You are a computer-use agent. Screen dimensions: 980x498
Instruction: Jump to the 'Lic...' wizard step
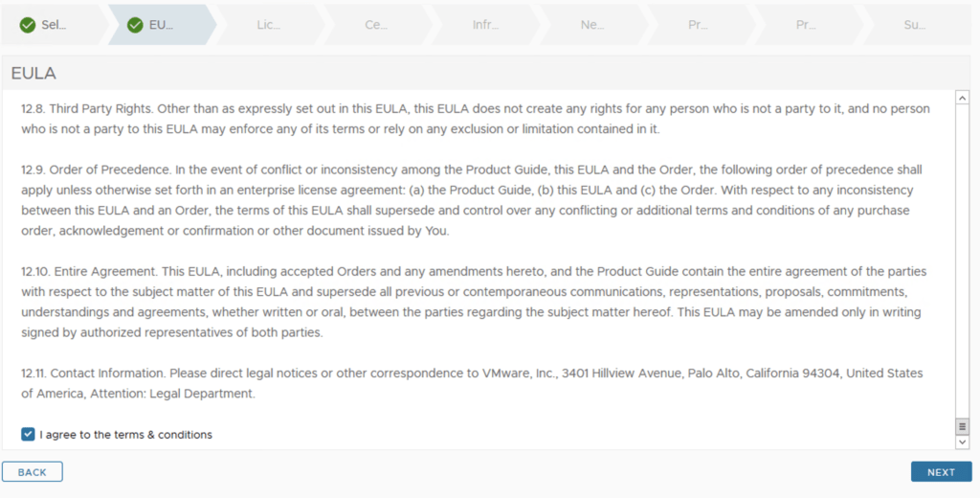pos(269,25)
